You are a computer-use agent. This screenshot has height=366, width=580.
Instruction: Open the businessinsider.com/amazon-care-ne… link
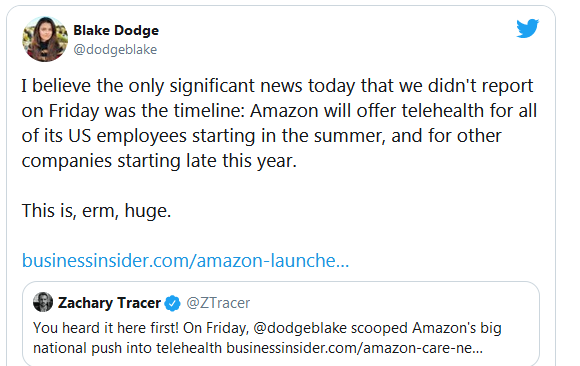click(x=354, y=348)
